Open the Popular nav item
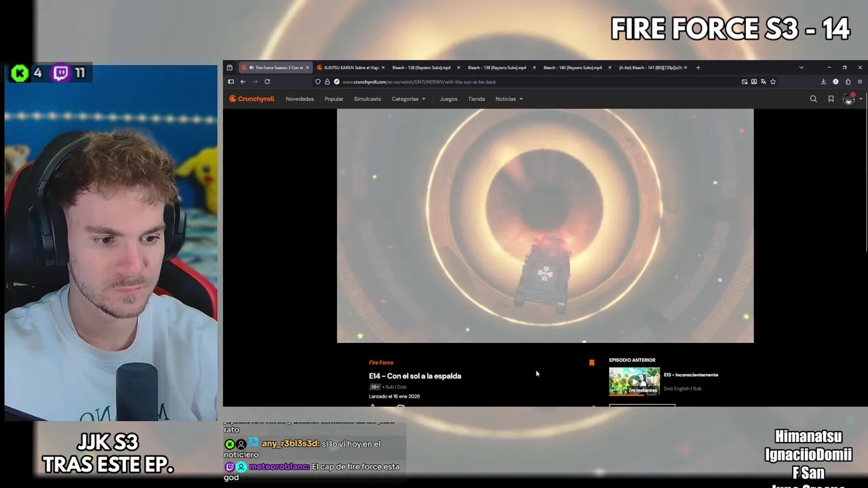Image resolution: width=868 pixels, height=488 pixels. (x=334, y=99)
